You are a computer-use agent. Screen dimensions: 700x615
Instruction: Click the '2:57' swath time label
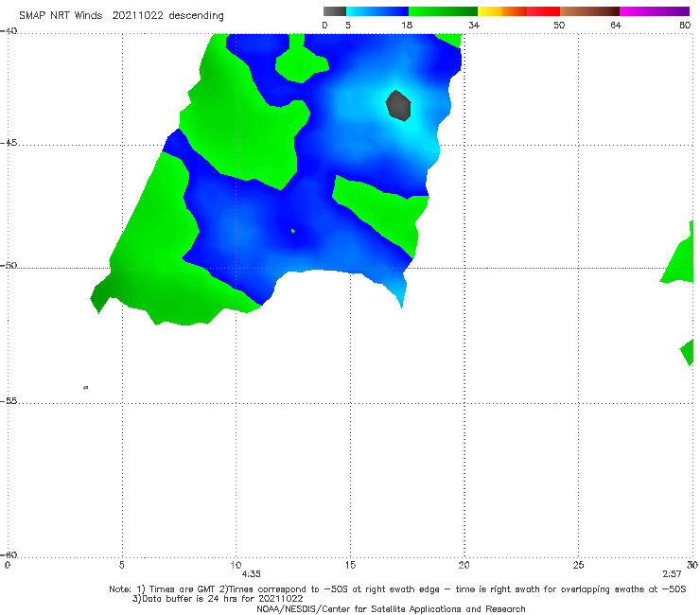coord(672,574)
